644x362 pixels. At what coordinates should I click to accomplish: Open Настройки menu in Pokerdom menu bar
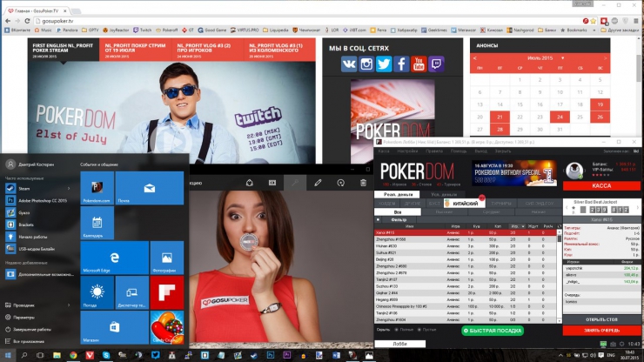point(407,151)
